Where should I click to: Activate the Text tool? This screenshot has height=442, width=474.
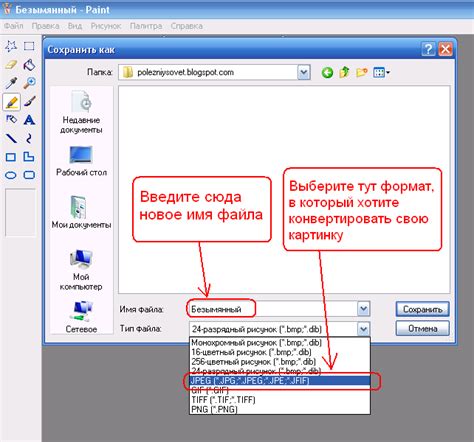(29, 120)
